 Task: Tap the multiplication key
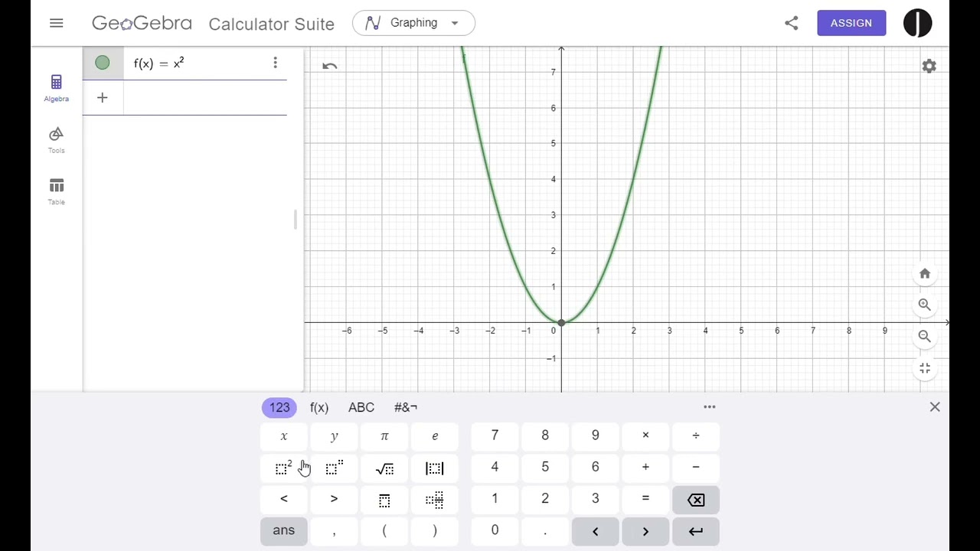coord(645,436)
